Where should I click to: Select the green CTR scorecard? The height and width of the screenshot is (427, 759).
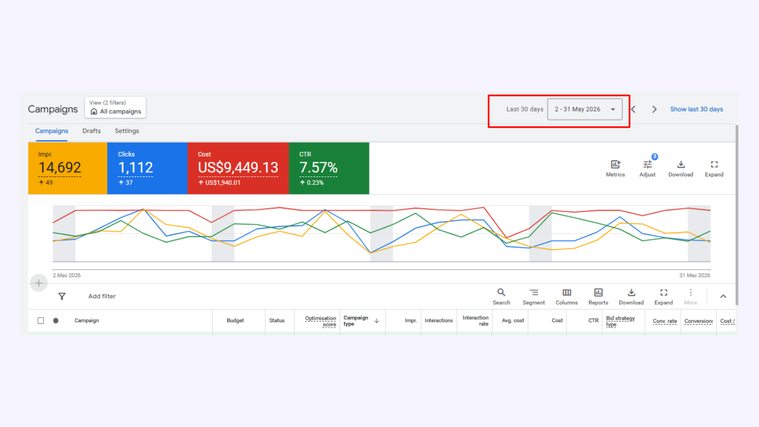(x=329, y=168)
